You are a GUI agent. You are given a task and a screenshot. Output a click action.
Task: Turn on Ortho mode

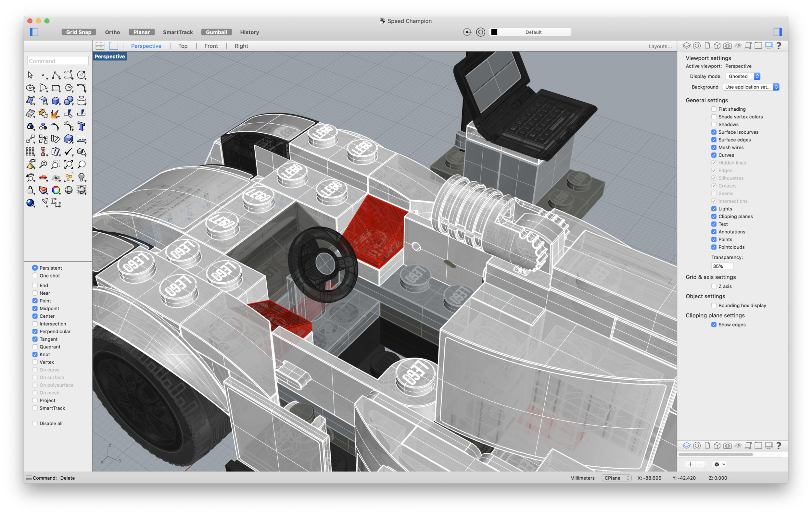pos(112,32)
